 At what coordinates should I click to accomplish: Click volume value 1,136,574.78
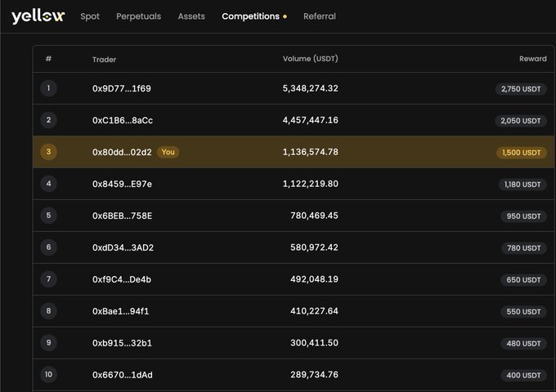[x=310, y=152]
